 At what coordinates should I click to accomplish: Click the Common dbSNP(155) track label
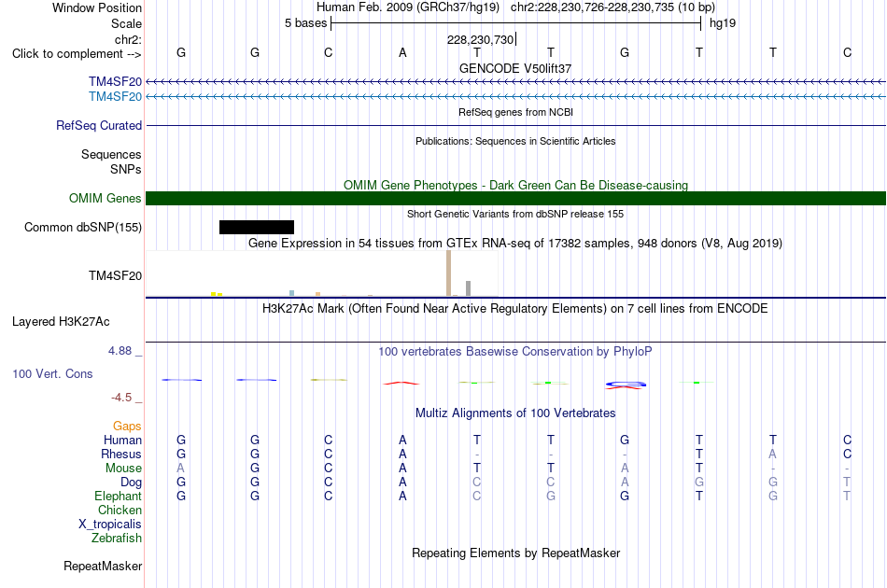tap(83, 228)
